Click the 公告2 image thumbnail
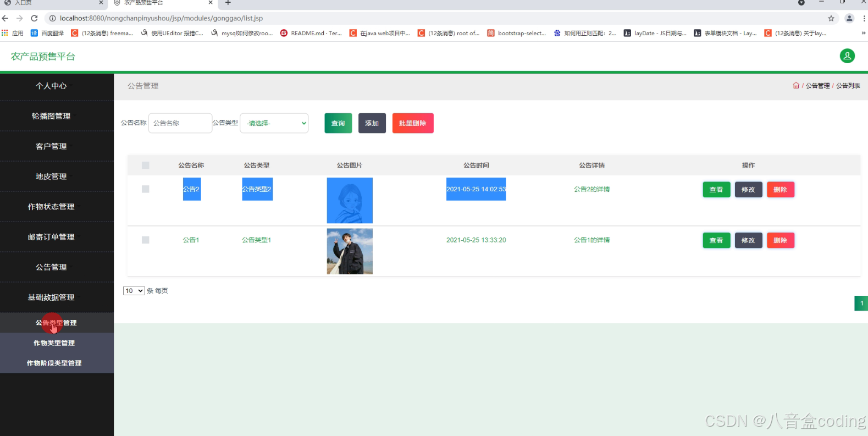Screen dimensions: 868x436 pos(350,200)
